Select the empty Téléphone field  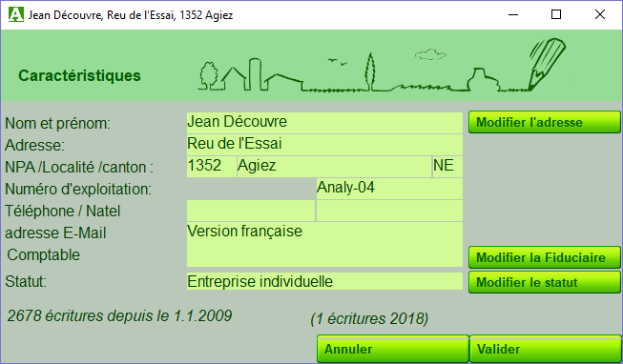pyautogui.click(x=251, y=211)
